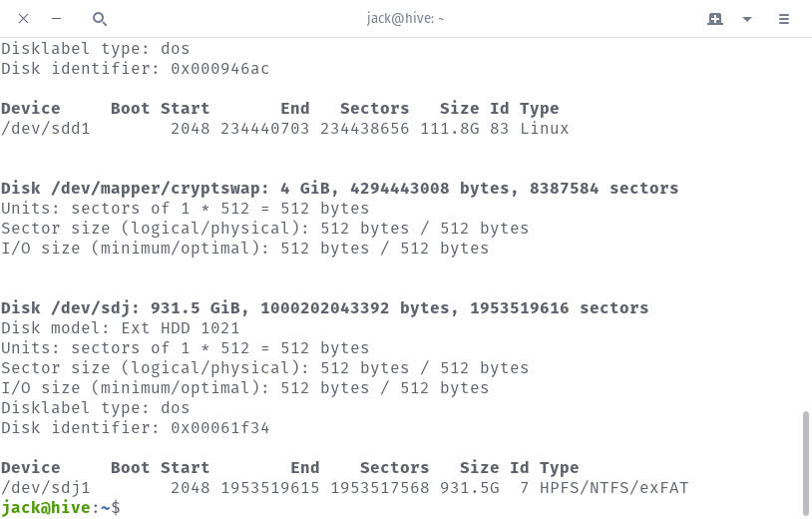
Task: Click the /dev/sdj1 partition entry
Action: tap(46, 488)
